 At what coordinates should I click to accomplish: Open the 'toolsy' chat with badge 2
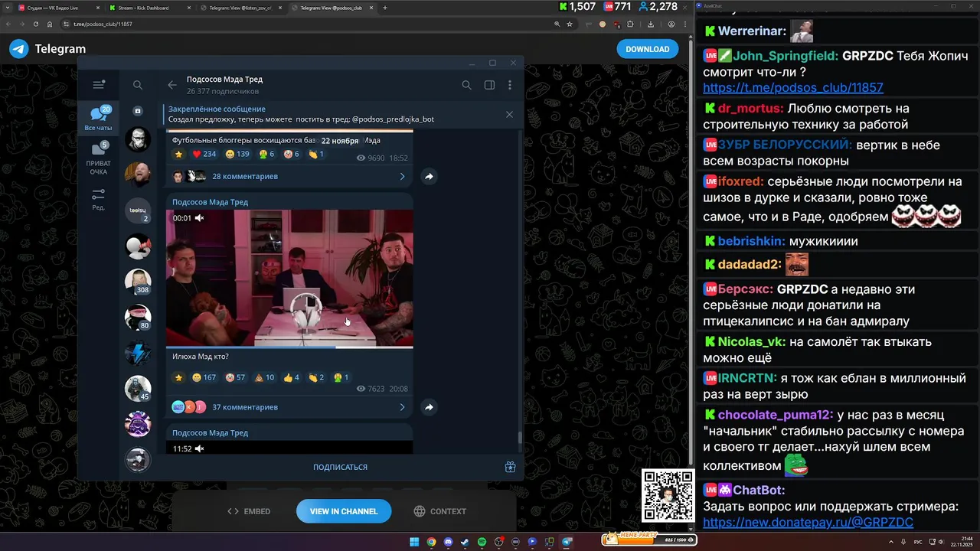(138, 210)
